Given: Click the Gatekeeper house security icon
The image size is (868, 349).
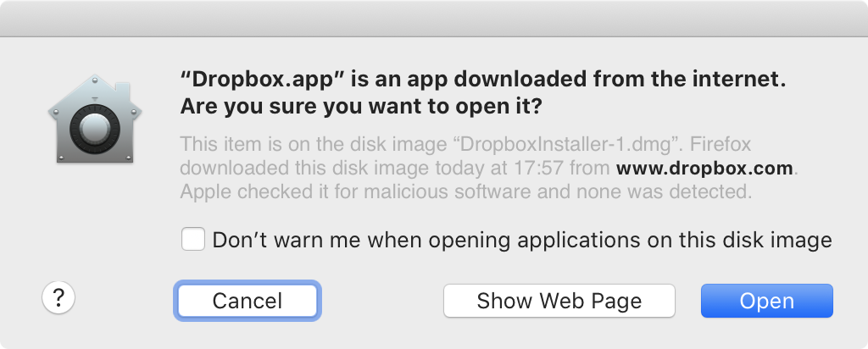Looking at the screenshot, I should point(91,121).
